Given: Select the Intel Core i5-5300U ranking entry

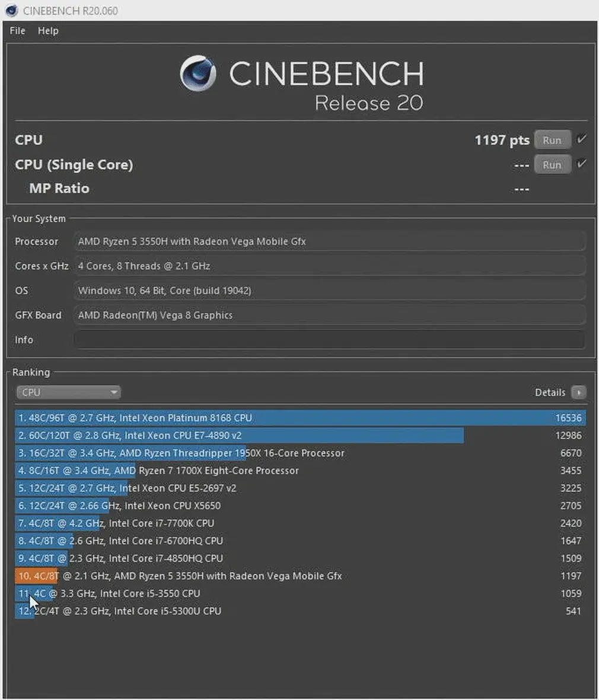Looking at the screenshot, I should [x=300, y=611].
